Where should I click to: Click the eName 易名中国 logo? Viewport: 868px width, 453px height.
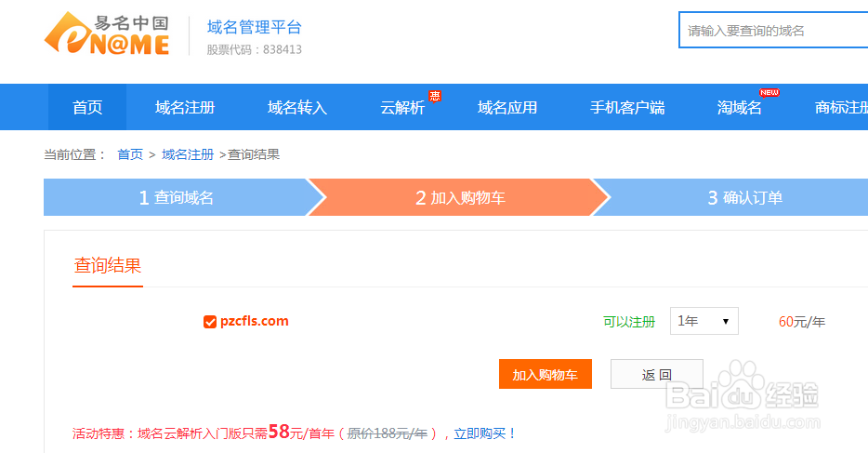(x=107, y=33)
